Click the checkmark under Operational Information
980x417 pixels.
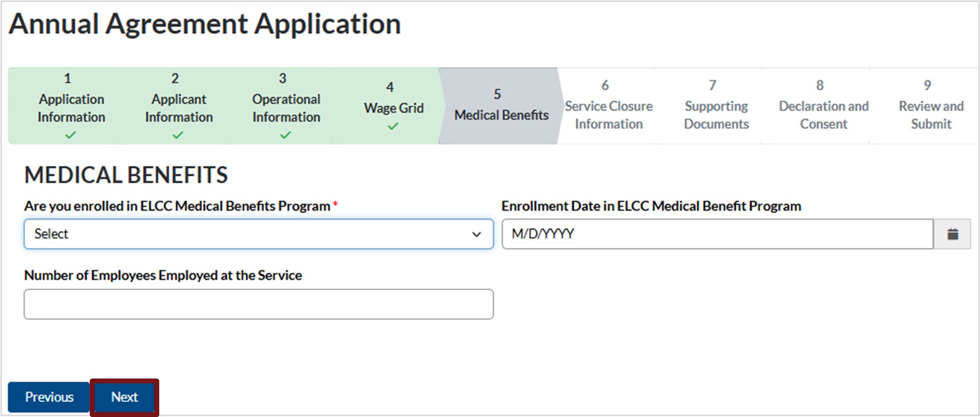click(x=285, y=135)
